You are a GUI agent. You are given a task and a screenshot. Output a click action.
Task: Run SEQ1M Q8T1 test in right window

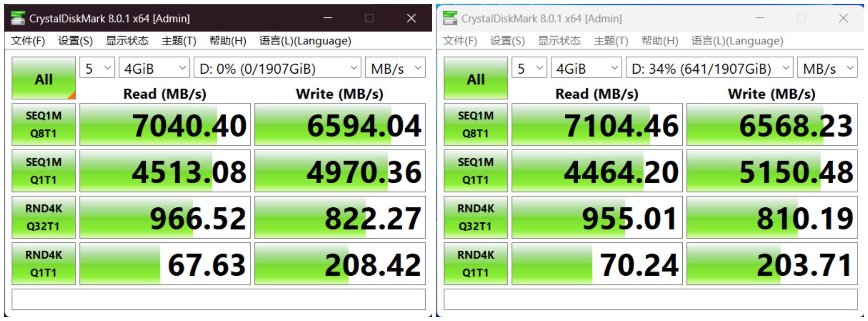pyautogui.click(x=476, y=125)
